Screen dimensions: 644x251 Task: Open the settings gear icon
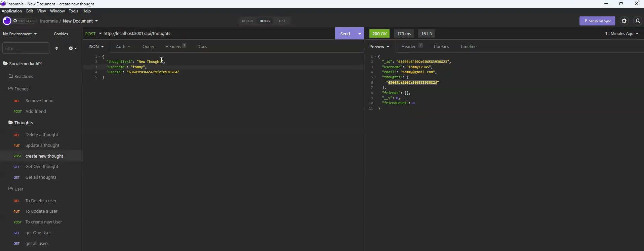click(624, 21)
